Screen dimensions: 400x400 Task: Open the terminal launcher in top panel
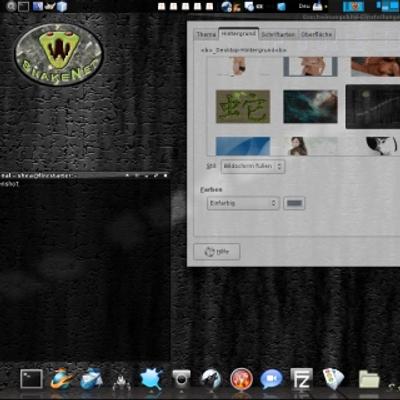23,6
